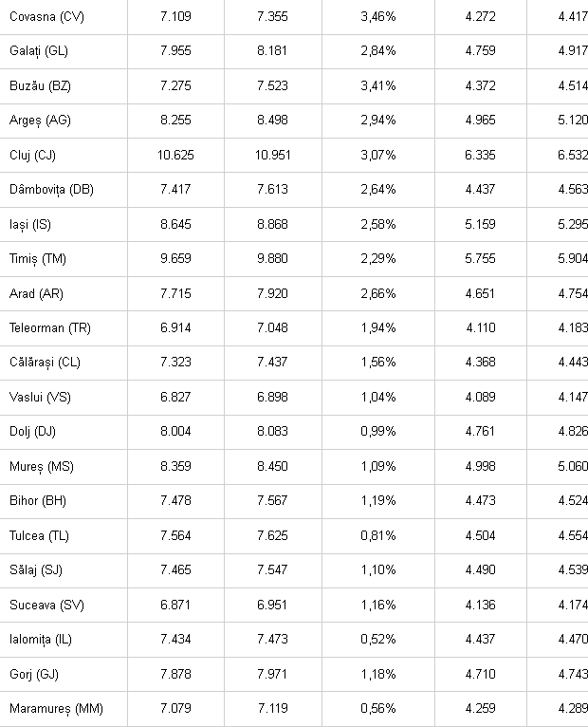Click the 0,99% cell in Dolj row

[377, 431]
